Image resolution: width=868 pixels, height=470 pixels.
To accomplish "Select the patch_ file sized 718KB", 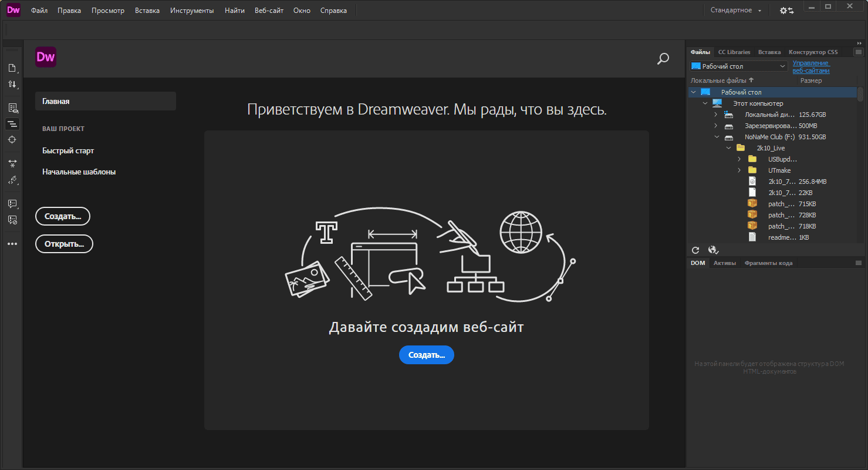I will pos(772,226).
